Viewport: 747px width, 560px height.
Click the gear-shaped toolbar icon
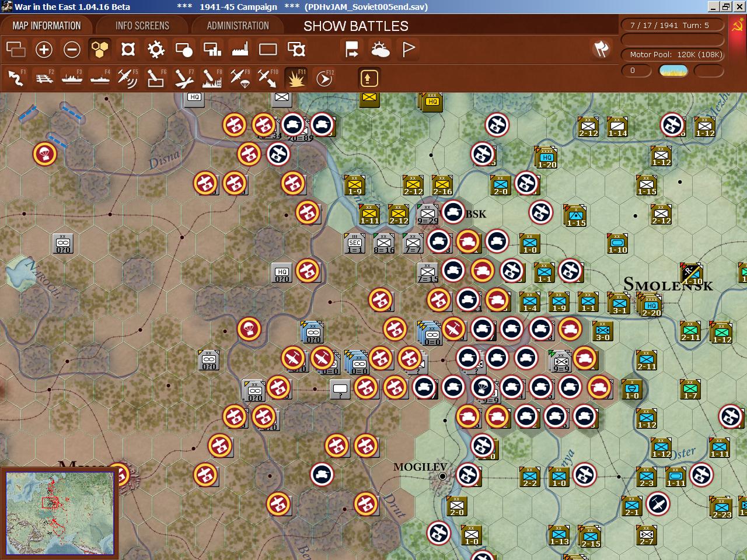click(156, 50)
